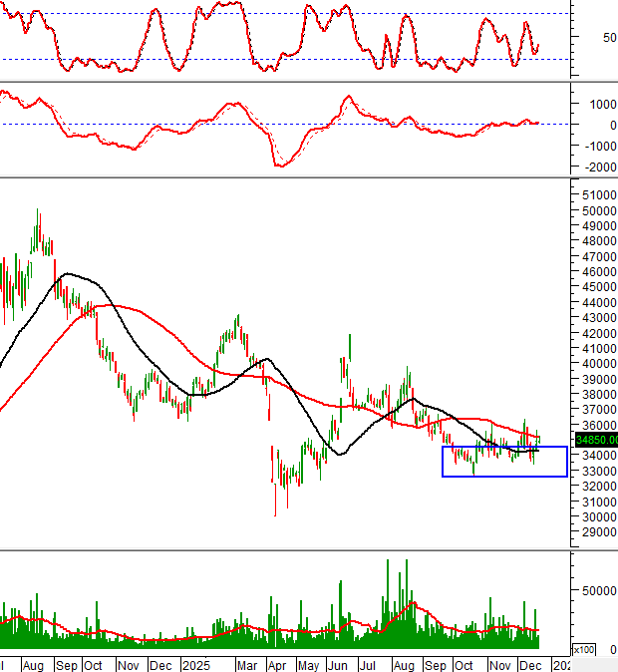618x672 pixels.
Task: Click the Jun label on the time axis
Action: [x=339, y=664]
